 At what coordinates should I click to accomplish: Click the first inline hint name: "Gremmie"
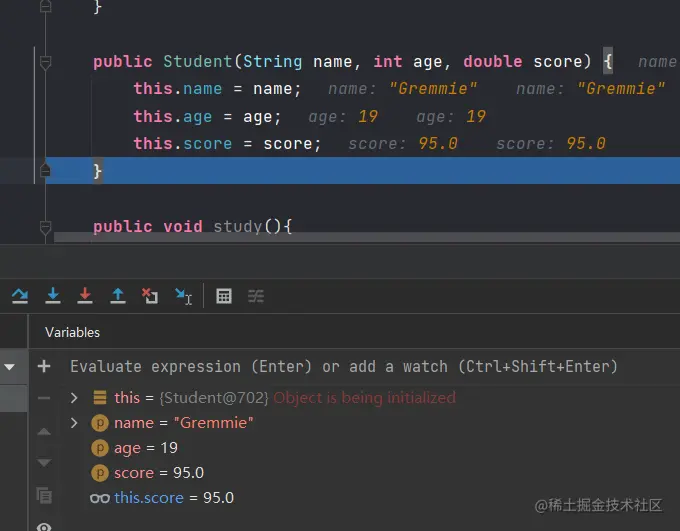pyautogui.click(x=402, y=89)
